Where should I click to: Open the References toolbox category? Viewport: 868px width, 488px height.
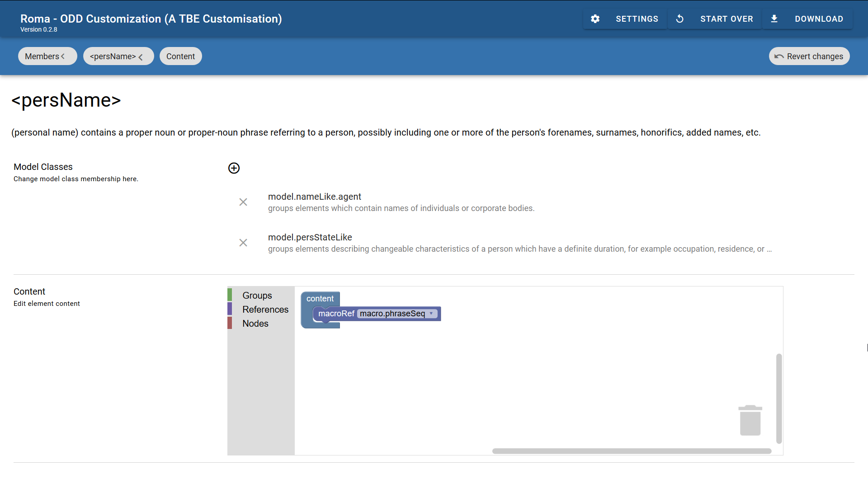tap(265, 310)
